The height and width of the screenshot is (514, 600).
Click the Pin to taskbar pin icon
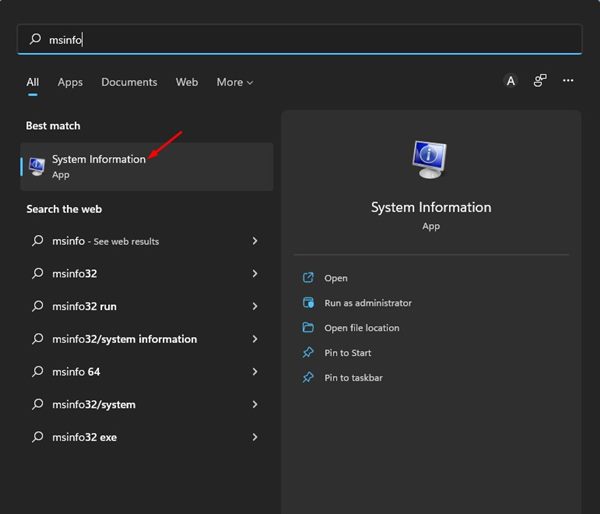[308, 377]
